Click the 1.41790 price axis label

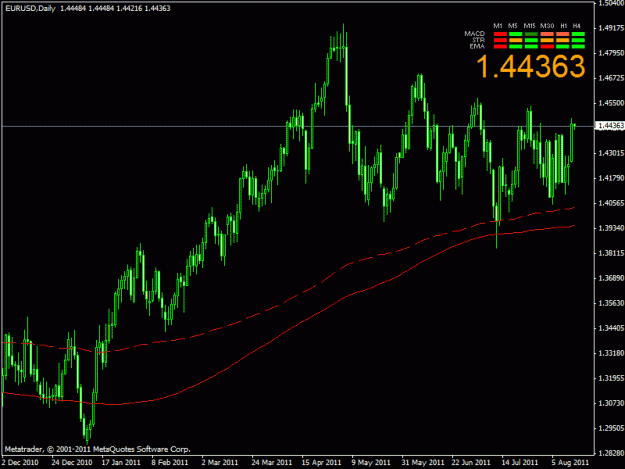pyautogui.click(x=611, y=178)
